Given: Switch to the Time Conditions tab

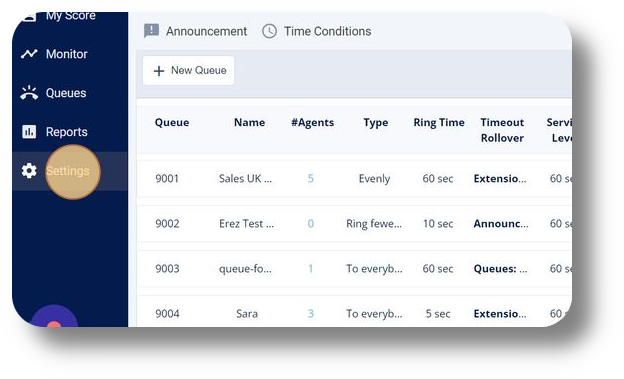Looking at the screenshot, I should (x=316, y=31).
